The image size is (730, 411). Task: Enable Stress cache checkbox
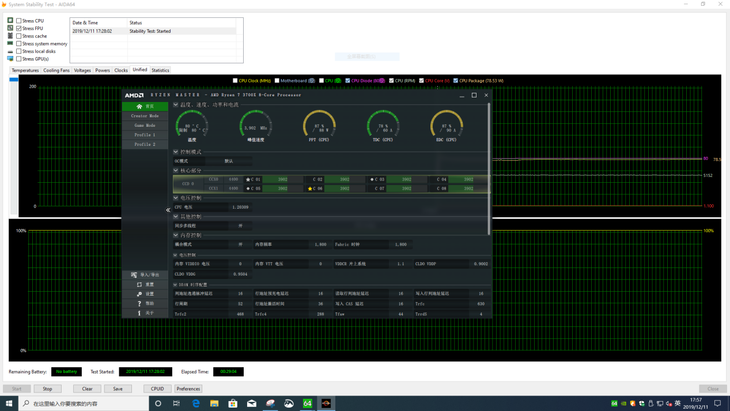click(19, 36)
